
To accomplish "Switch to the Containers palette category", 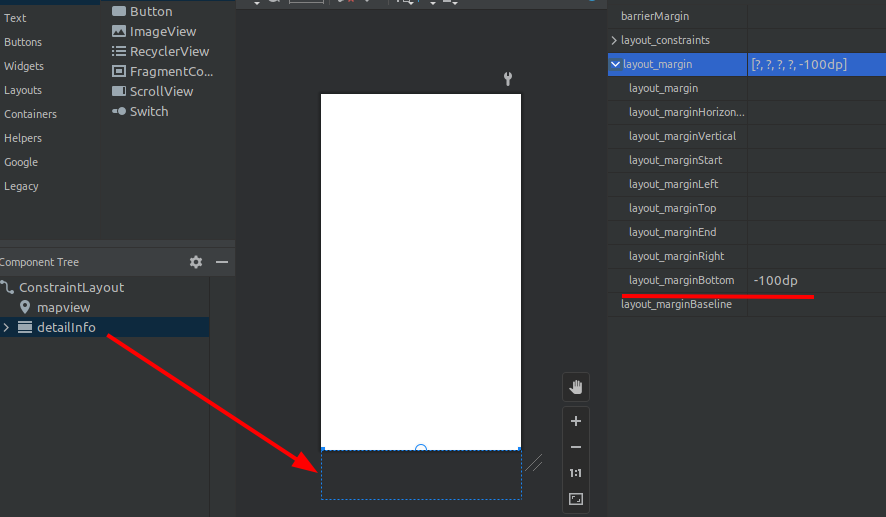I will 30,114.
